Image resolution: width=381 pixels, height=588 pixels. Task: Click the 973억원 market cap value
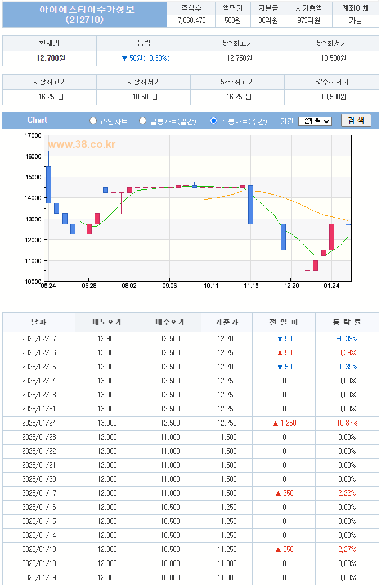point(309,21)
